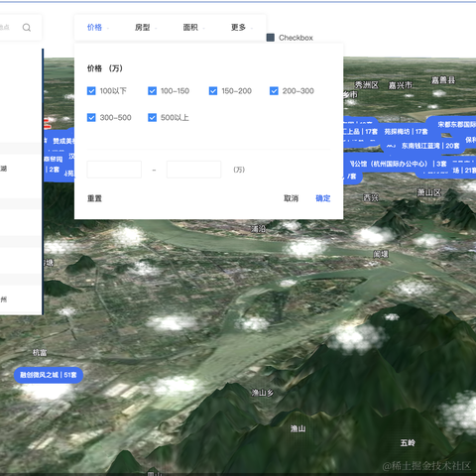Uncheck the 300-500 price option
The width and height of the screenshot is (476, 476).
pos(91,117)
